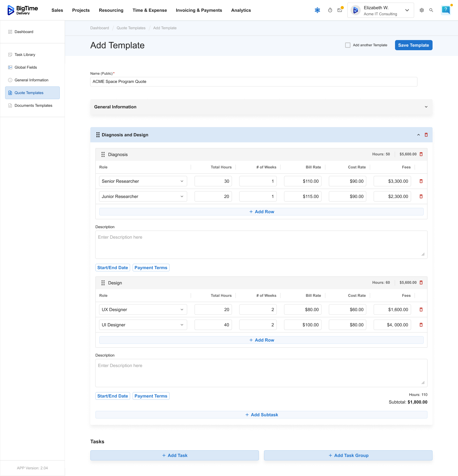The width and height of the screenshot is (458, 476).
Task: Click the Add Task Group button
Action: tap(348, 455)
